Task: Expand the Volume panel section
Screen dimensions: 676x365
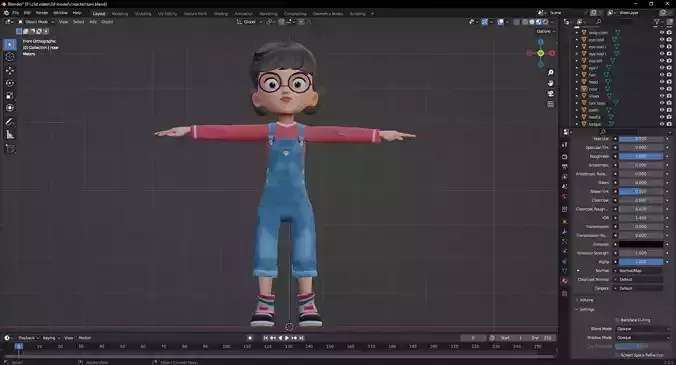Action: pyautogui.click(x=585, y=300)
